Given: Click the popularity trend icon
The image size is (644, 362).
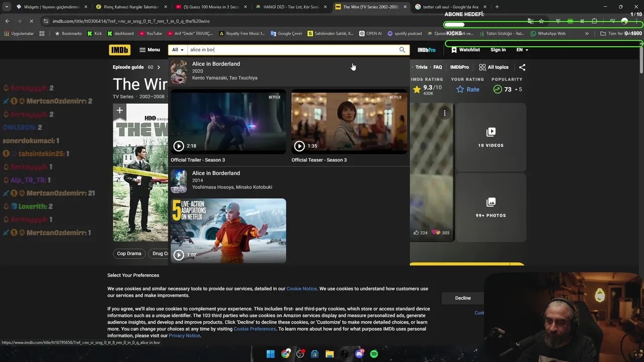Looking at the screenshot, I should [x=498, y=89].
